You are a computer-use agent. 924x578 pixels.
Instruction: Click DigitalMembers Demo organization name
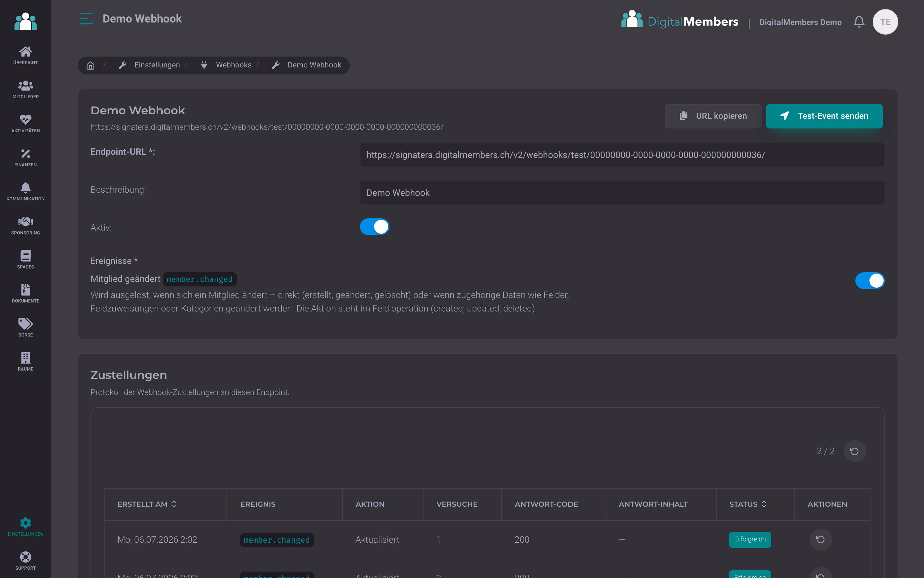click(x=800, y=22)
